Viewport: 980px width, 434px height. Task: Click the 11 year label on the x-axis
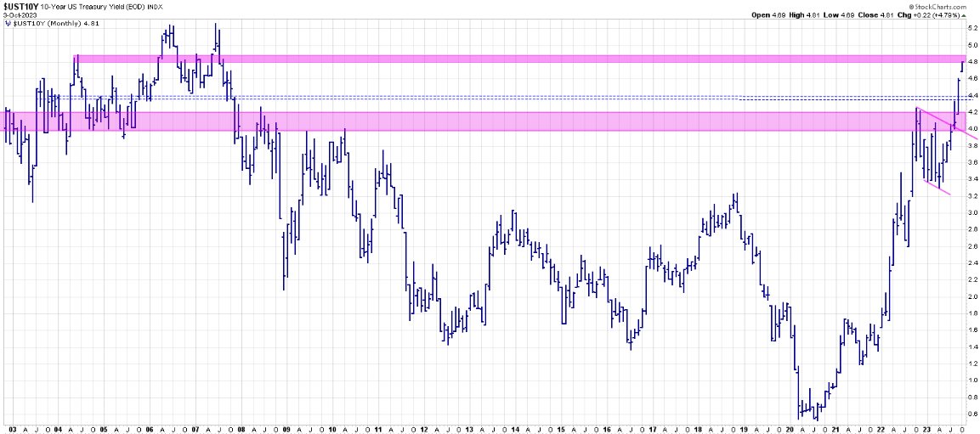[x=379, y=429]
